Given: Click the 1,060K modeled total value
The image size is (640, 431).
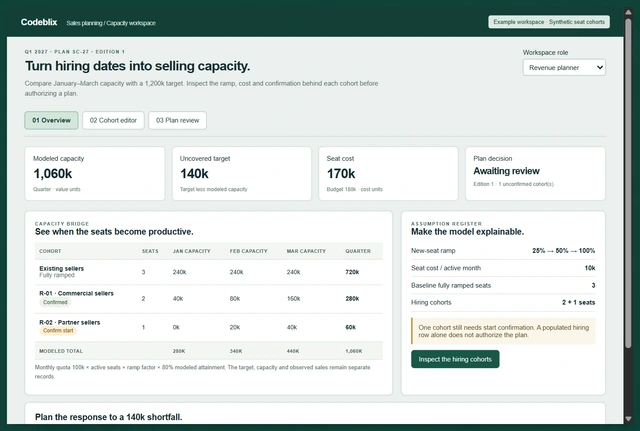Looking at the screenshot, I should click(354, 351).
